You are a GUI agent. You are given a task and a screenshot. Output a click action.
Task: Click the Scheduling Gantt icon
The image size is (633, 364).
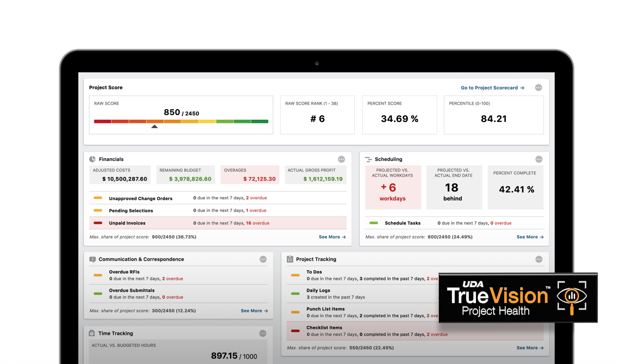point(368,159)
